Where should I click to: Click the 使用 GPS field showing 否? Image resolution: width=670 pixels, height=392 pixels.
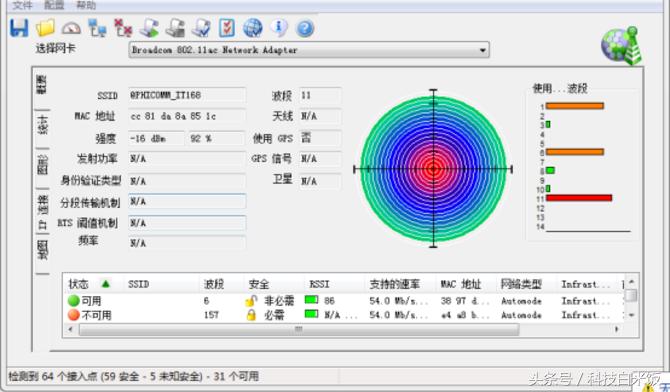pos(320,138)
